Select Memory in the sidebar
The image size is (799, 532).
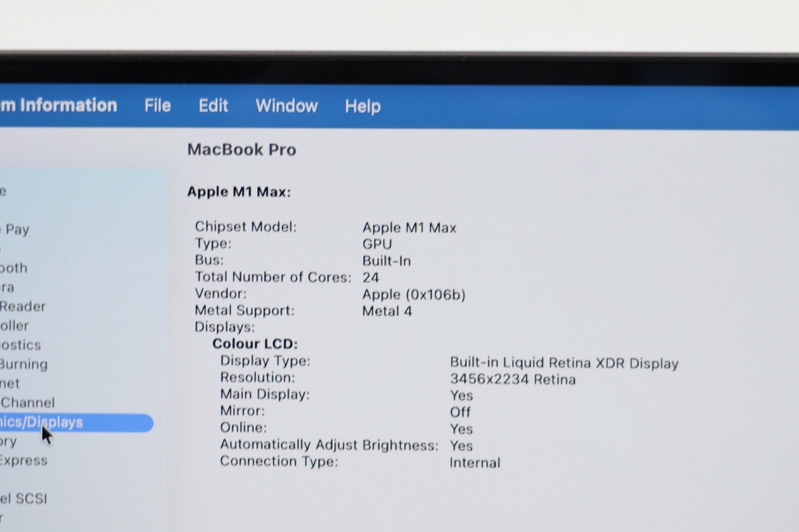8,442
